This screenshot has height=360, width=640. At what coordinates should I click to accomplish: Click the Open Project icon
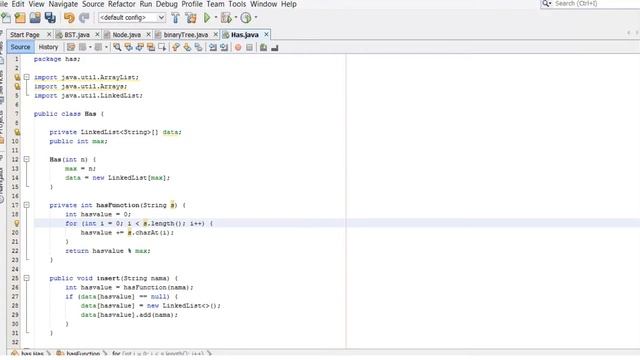(35, 18)
